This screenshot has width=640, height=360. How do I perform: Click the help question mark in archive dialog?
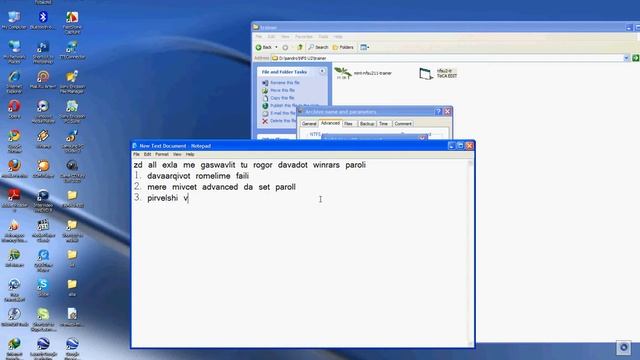click(438, 111)
